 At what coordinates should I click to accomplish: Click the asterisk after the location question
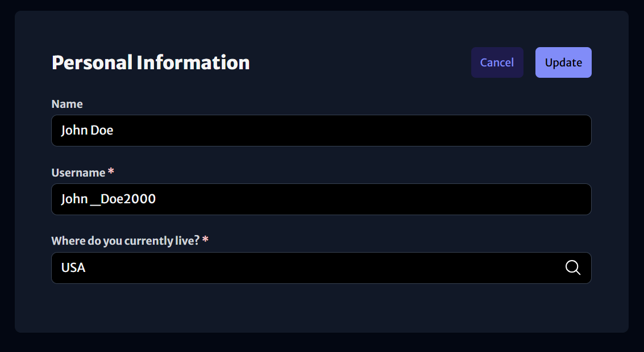(205, 240)
